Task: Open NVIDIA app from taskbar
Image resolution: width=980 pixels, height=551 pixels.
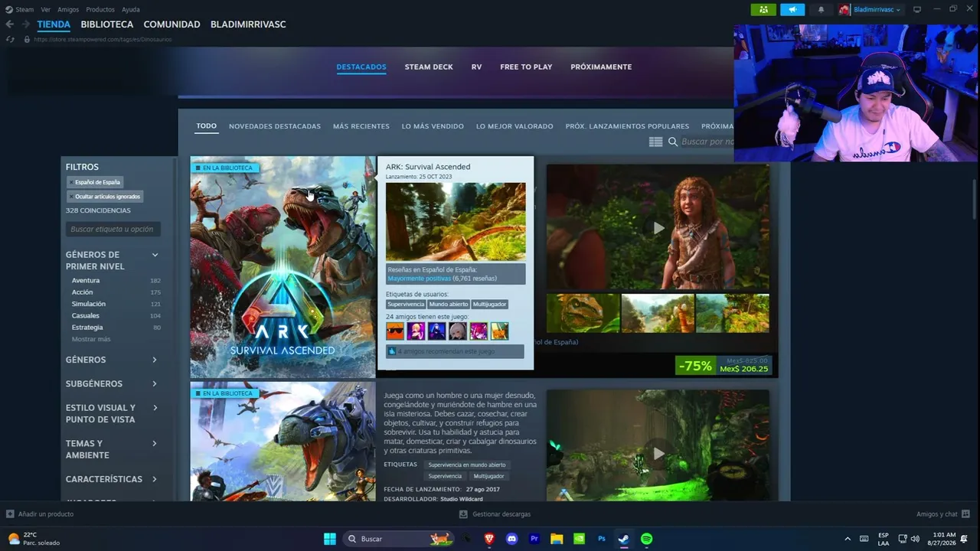Action: click(580, 539)
